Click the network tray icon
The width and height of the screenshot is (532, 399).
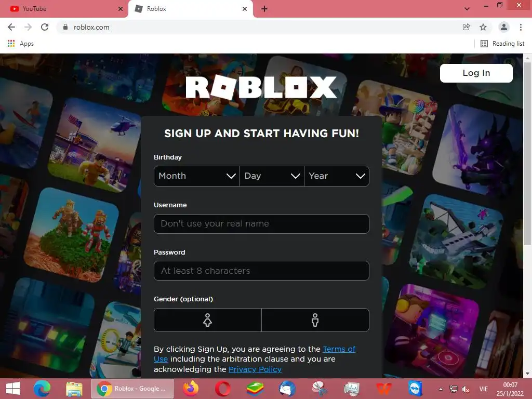(x=453, y=389)
